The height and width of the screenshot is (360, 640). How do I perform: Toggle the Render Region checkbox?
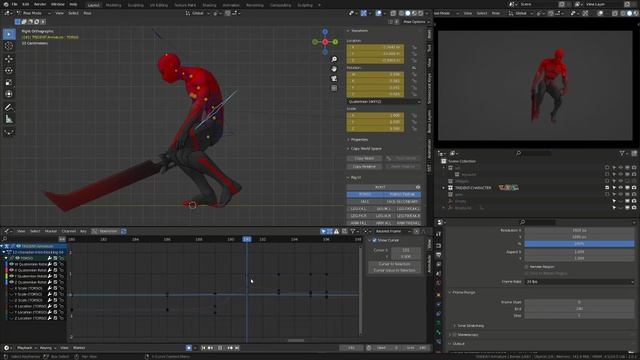click(527, 267)
